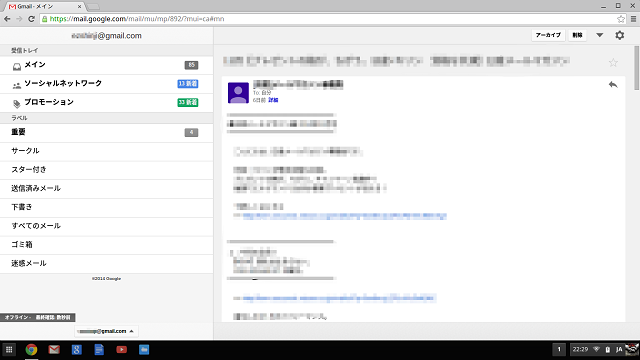The height and width of the screenshot is (360, 640).
Task: Launch YouTube from the shelf
Action: click(x=121, y=349)
